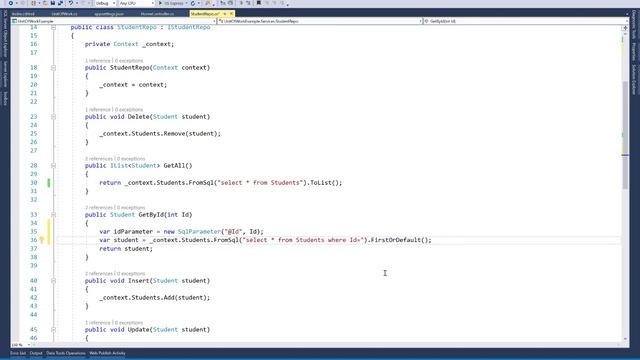Click the "select * from Students" string on line 30

click(x=260, y=182)
